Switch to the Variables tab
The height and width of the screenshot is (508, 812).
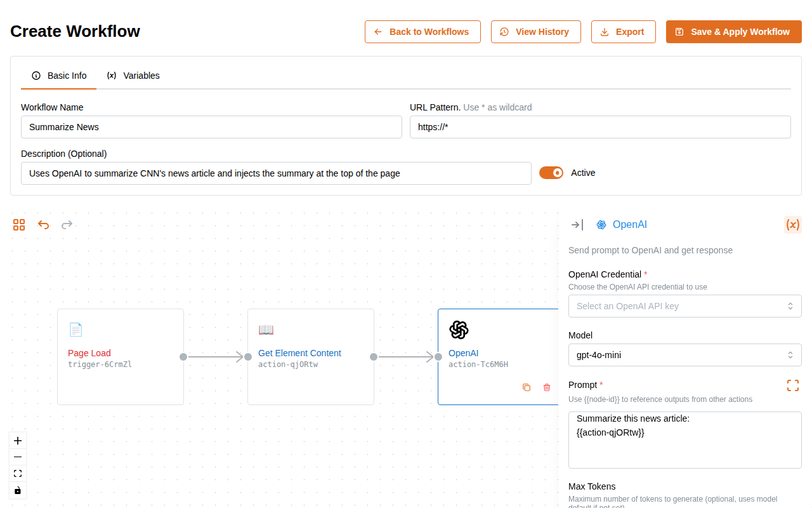pos(133,76)
